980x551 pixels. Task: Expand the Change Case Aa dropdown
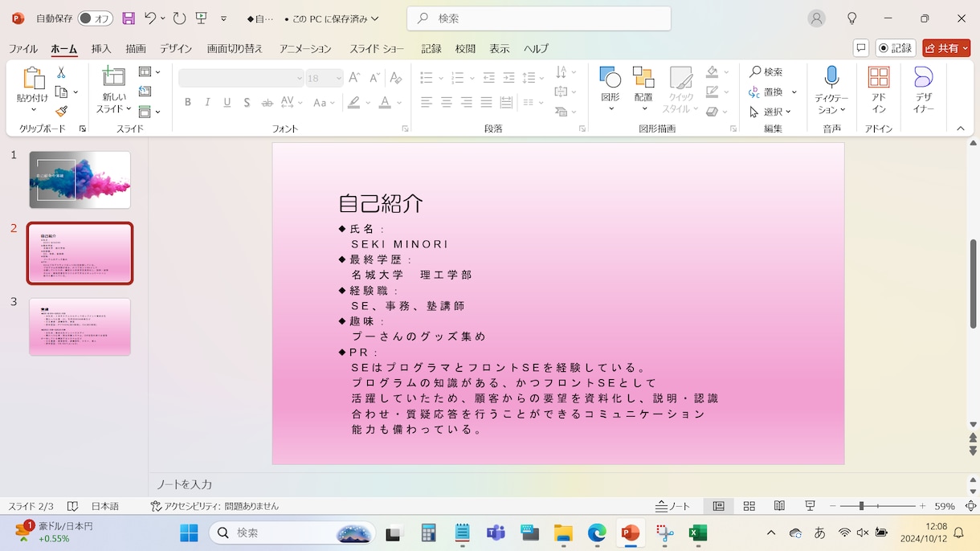tap(333, 103)
